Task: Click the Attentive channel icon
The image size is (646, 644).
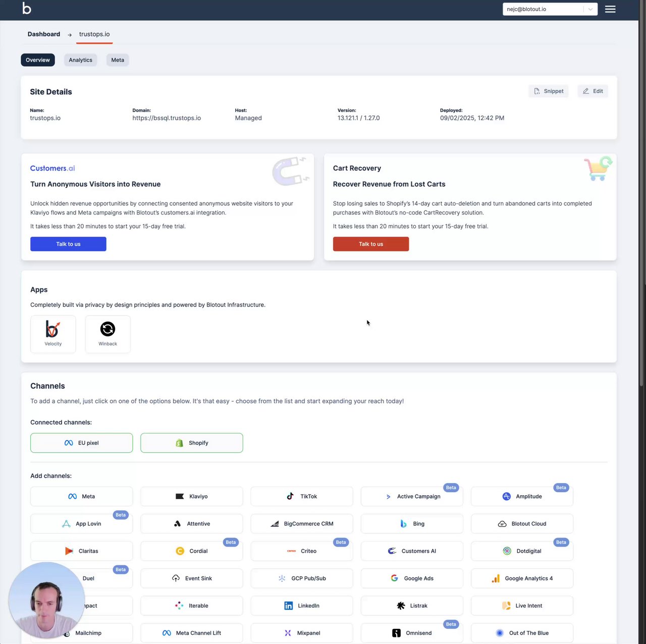Action: coord(177,524)
